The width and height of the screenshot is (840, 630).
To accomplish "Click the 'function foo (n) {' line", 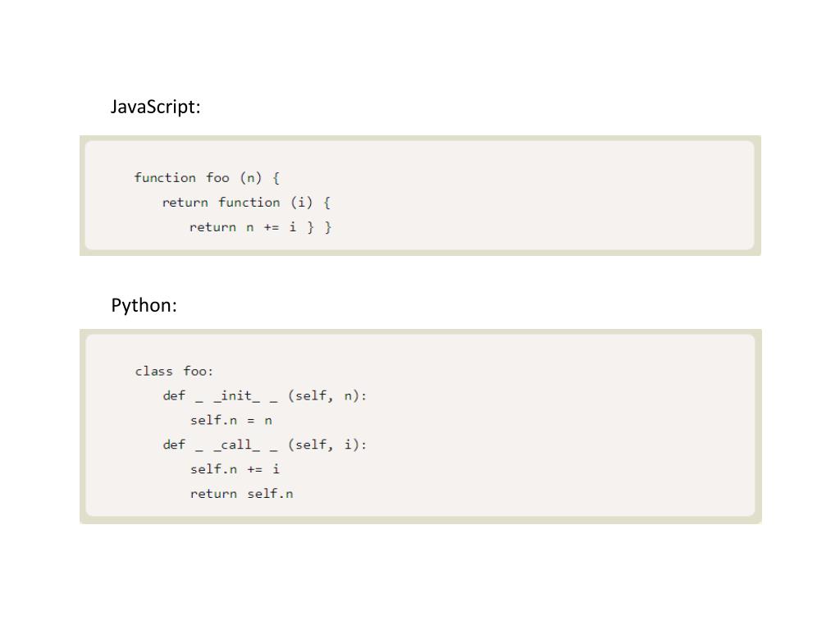I will [207, 178].
